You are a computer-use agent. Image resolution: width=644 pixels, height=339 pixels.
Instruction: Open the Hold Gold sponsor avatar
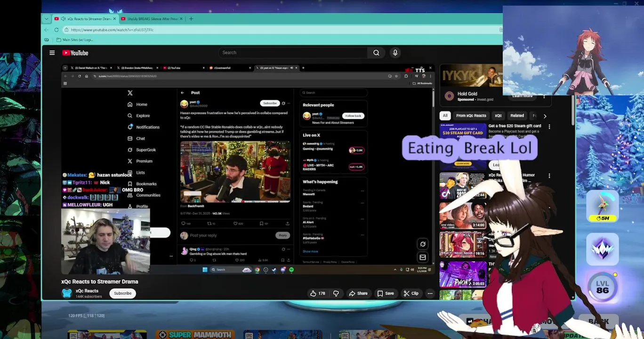click(x=449, y=96)
